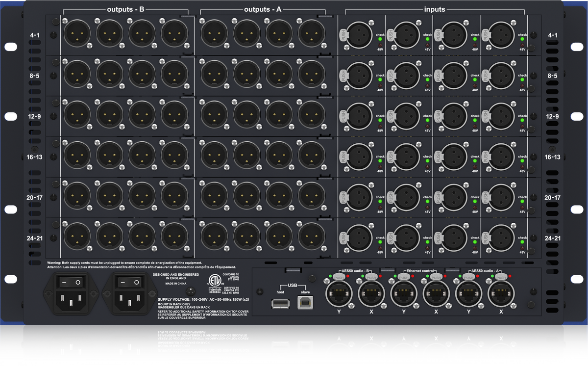Click the 48V indicator on input channel 1
Screen dimensions: 588x367
pos(379,45)
